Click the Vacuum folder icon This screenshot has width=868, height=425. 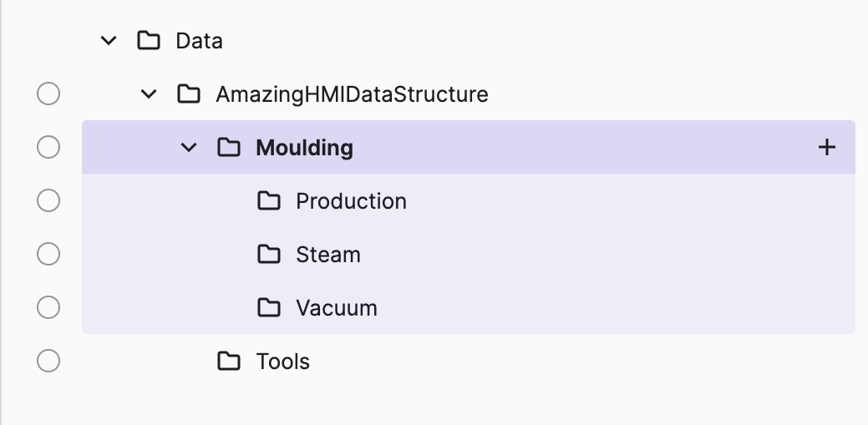[x=269, y=308]
